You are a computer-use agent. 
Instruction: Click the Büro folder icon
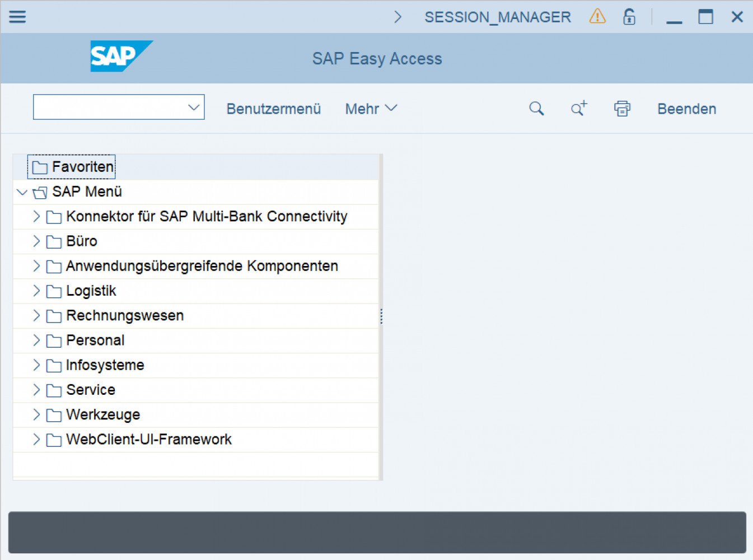[x=54, y=242]
